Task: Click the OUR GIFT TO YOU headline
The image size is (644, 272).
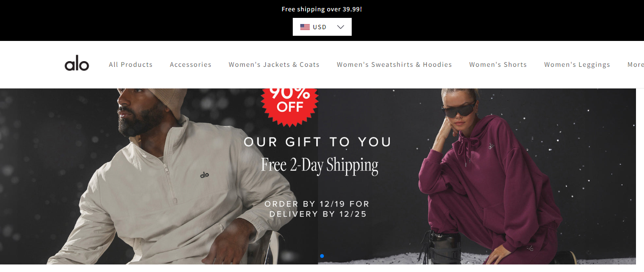Action: pyautogui.click(x=318, y=142)
